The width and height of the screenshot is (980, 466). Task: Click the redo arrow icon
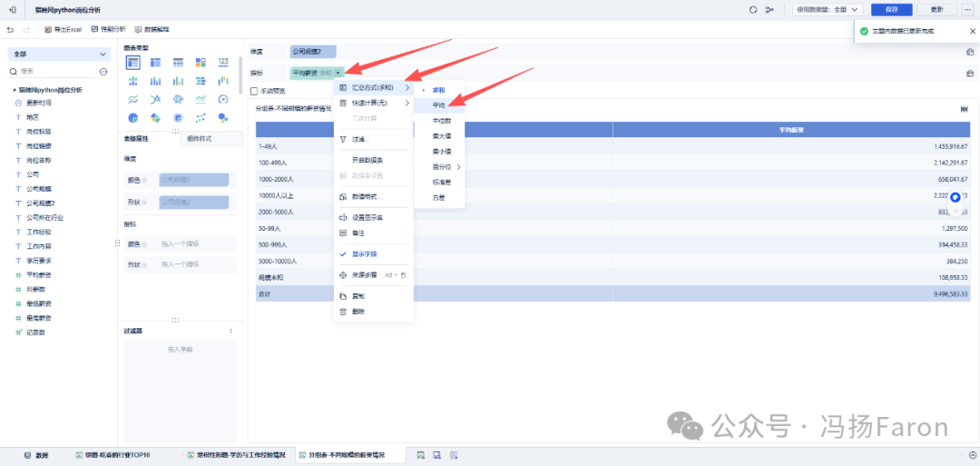[26, 29]
